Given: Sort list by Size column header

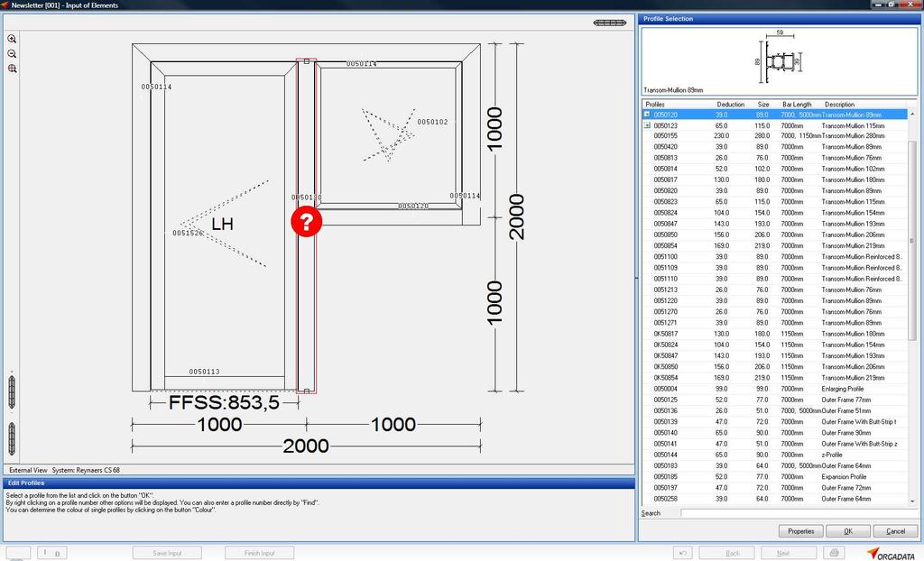Looking at the screenshot, I should (x=763, y=105).
